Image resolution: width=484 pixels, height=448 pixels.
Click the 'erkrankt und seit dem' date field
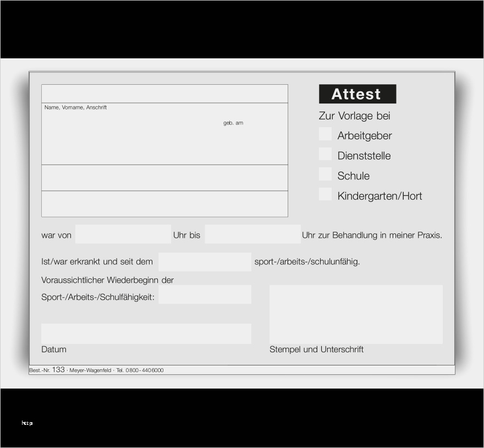(205, 262)
